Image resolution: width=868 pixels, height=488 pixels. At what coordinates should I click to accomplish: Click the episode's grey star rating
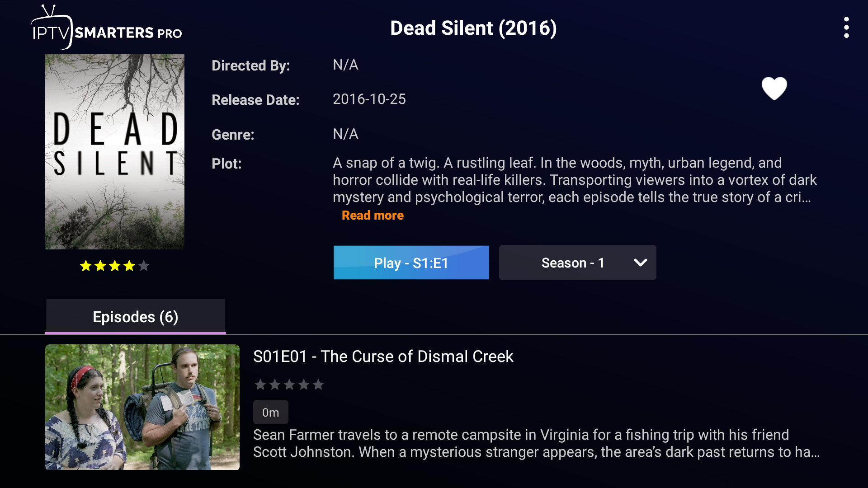click(289, 385)
